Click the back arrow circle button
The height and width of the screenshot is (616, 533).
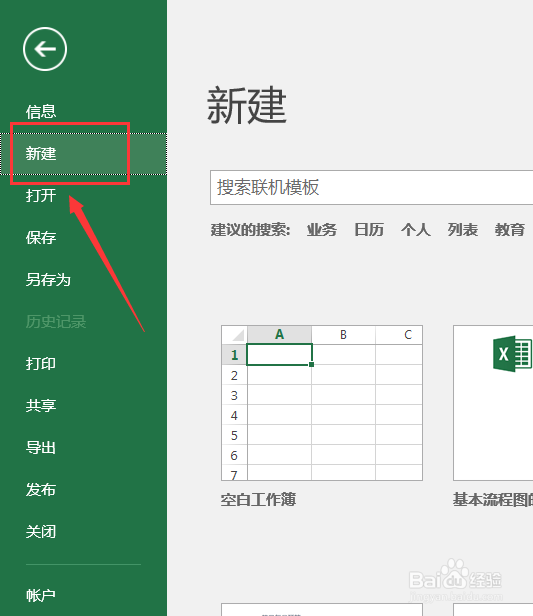coord(45,49)
